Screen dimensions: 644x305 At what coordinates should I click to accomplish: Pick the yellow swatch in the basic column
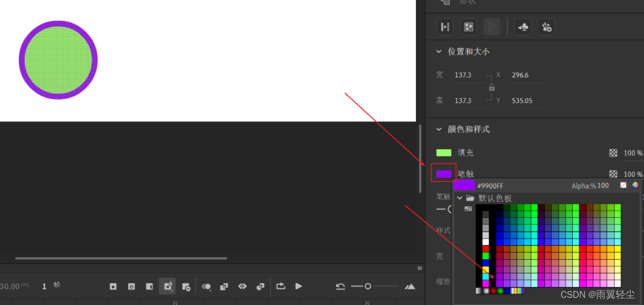tap(486, 270)
